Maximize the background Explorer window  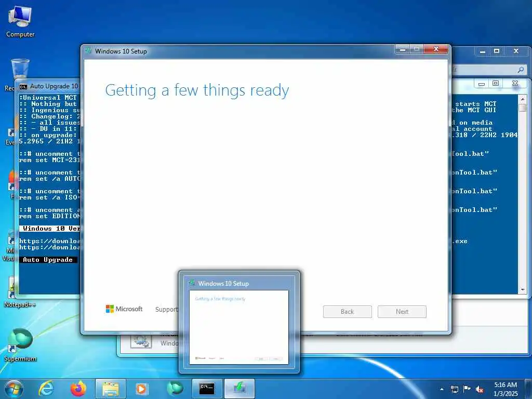pyautogui.click(x=497, y=51)
